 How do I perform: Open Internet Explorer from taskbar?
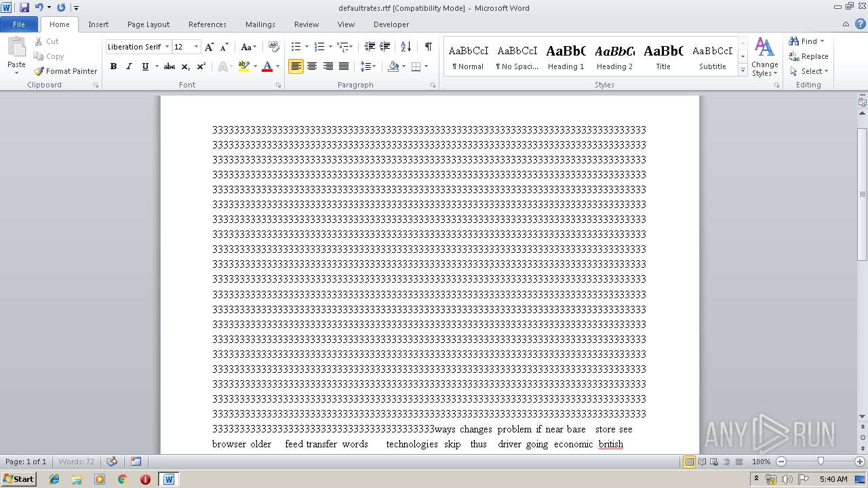(54, 479)
